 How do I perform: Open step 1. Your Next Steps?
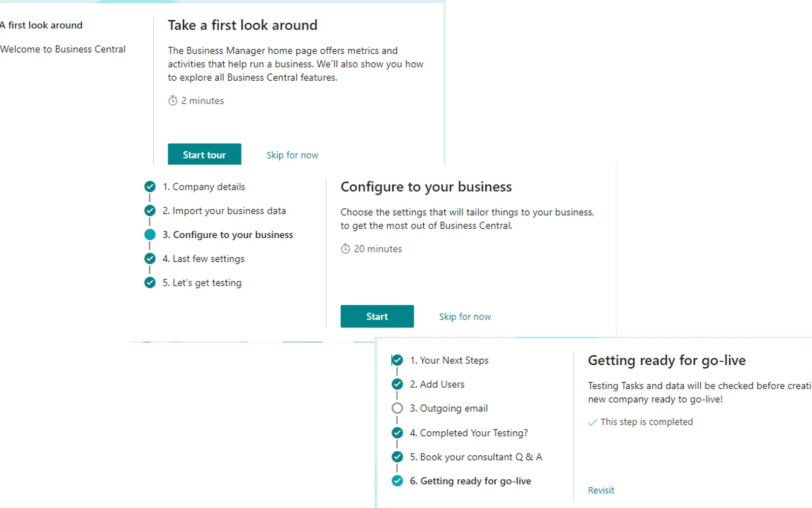[449, 360]
